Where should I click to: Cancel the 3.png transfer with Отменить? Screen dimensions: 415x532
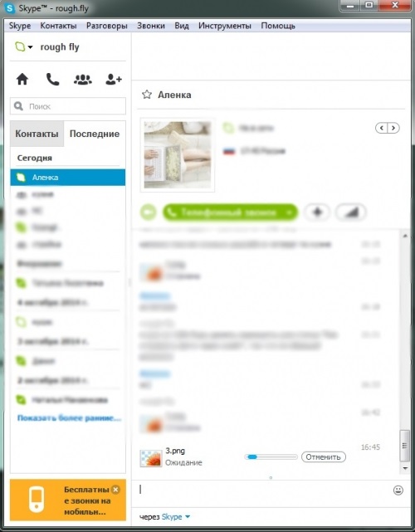click(x=324, y=457)
